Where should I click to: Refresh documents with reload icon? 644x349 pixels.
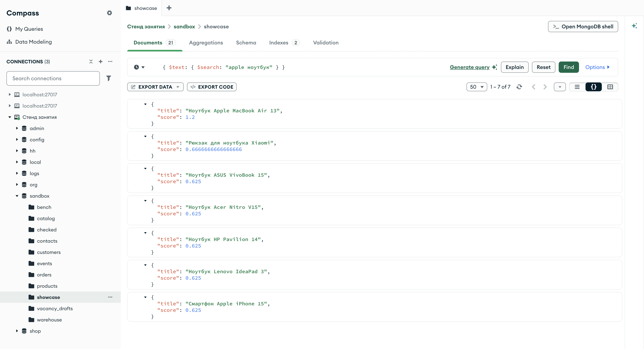coord(519,87)
